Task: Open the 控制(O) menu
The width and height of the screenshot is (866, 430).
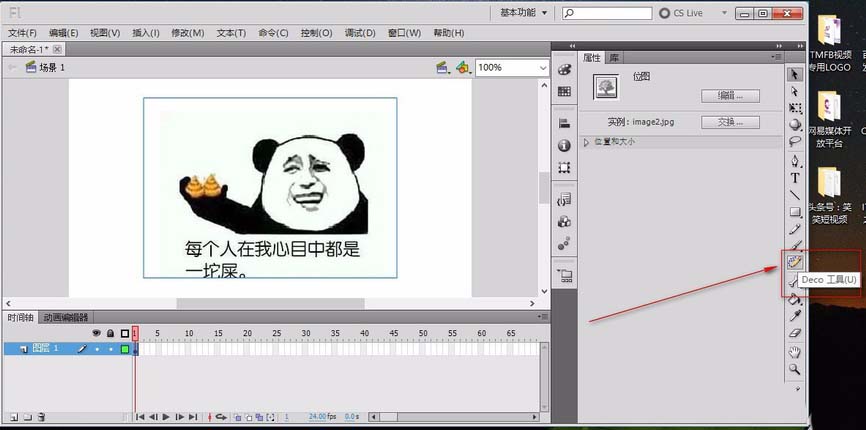Action: pyautogui.click(x=316, y=33)
